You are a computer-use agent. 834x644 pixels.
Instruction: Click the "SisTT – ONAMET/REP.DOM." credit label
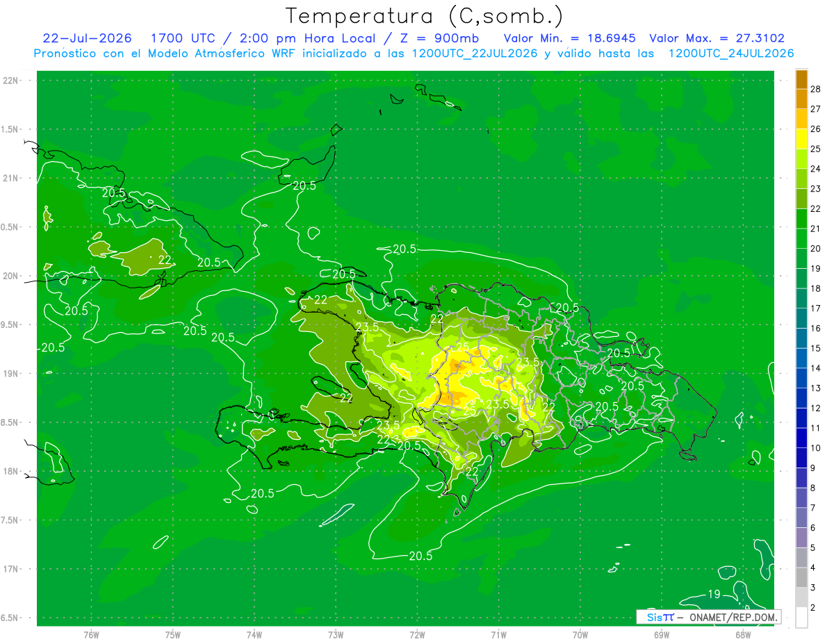click(x=708, y=617)
